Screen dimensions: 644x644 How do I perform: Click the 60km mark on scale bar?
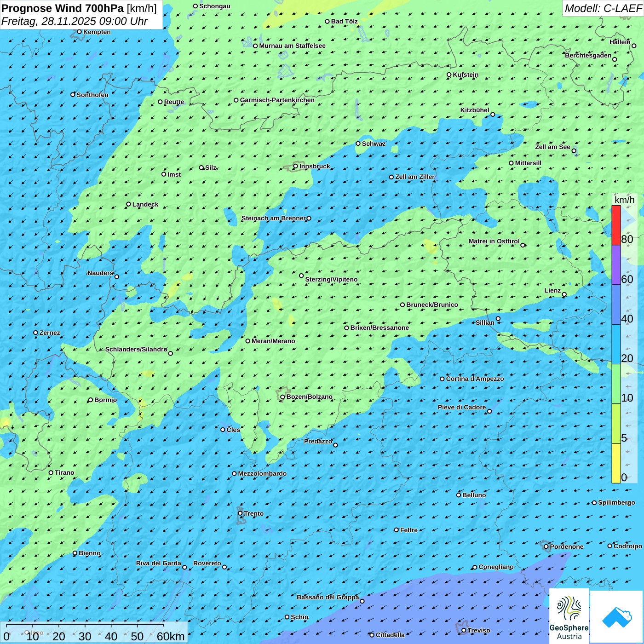pos(170,636)
